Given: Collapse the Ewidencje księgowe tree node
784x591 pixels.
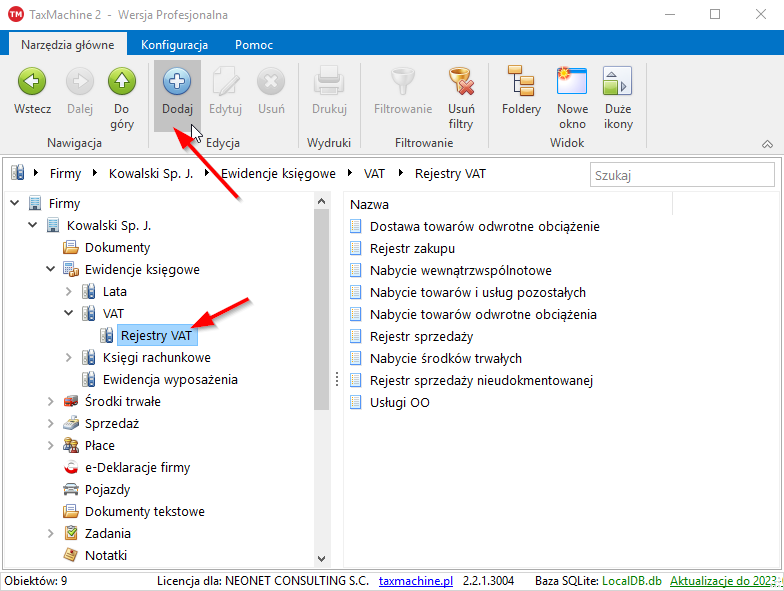Looking at the screenshot, I should [51, 270].
